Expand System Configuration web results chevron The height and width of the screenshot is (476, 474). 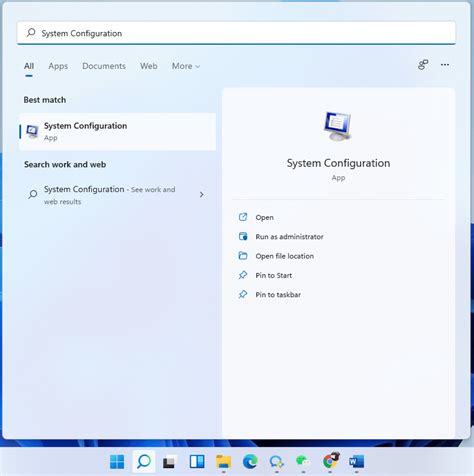pos(201,194)
